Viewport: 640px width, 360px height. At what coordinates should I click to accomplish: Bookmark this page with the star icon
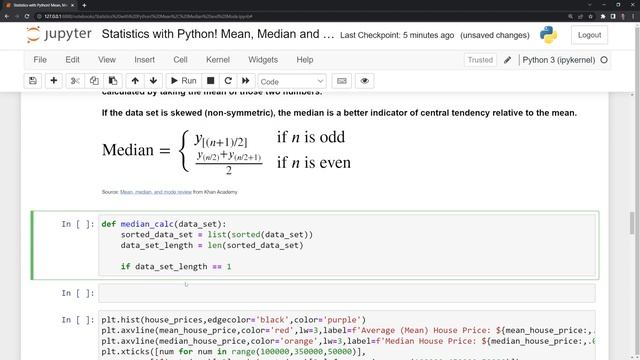[x=591, y=16]
